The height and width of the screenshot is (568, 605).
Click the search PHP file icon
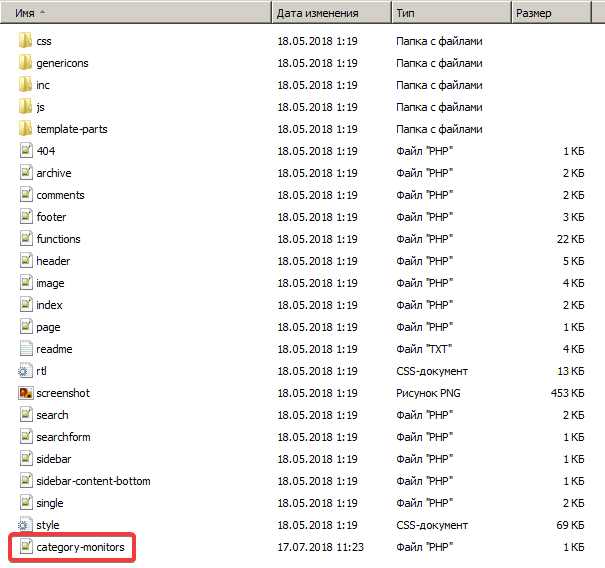26,414
